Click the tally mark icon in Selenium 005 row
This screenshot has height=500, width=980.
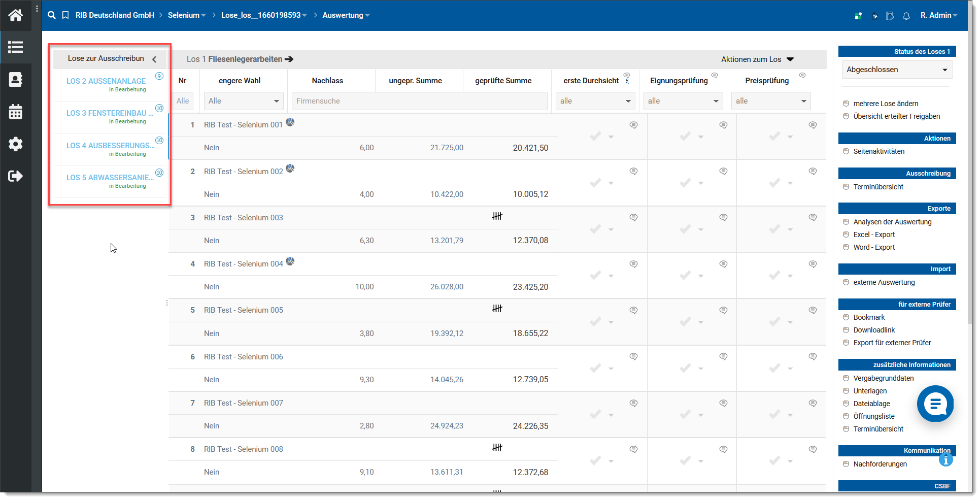click(497, 309)
